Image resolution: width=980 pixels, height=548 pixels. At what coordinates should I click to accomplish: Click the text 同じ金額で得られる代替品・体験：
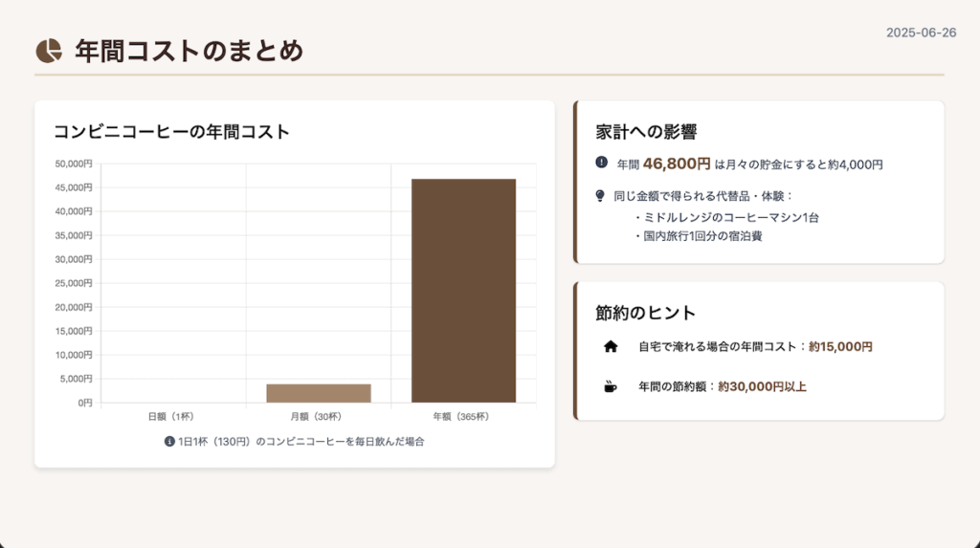coord(703,196)
